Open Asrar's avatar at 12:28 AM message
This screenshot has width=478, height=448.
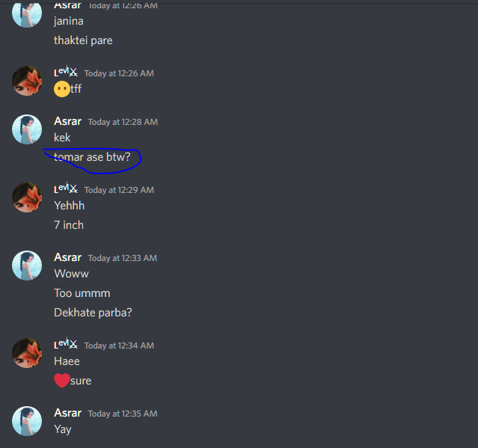(27, 129)
